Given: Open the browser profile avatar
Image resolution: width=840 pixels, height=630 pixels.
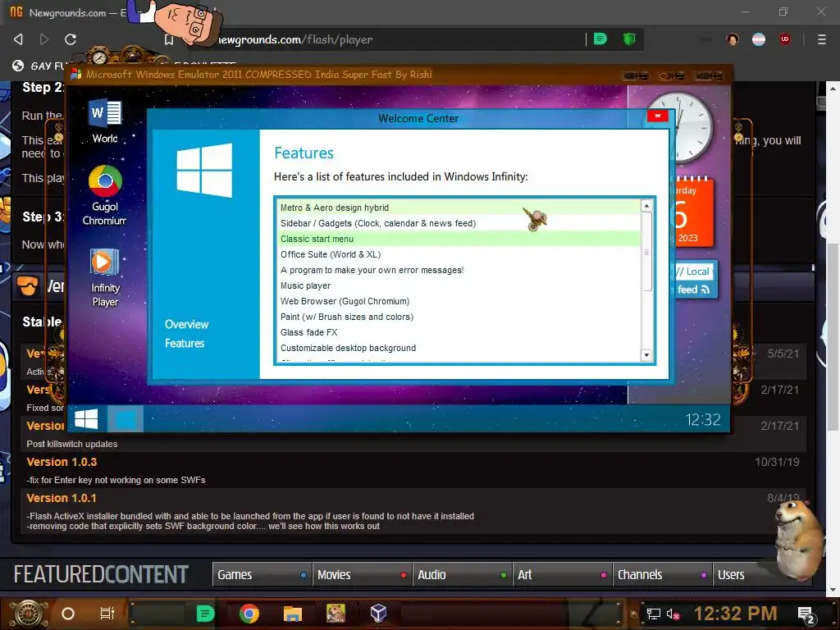Looking at the screenshot, I should point(733,39).
